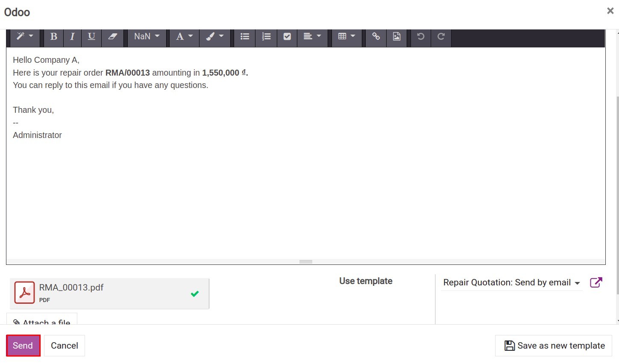Toggle italic formatting
The width and height of the screenshot is (619, 364).
pyautogui.click(x=73, y=37)
